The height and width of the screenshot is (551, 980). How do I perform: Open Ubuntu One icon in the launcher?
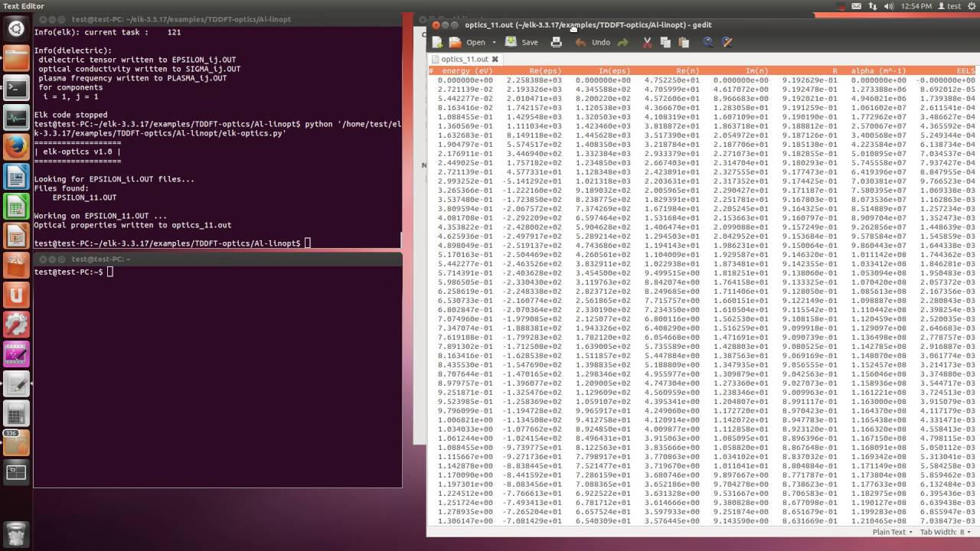coord(16,294)
